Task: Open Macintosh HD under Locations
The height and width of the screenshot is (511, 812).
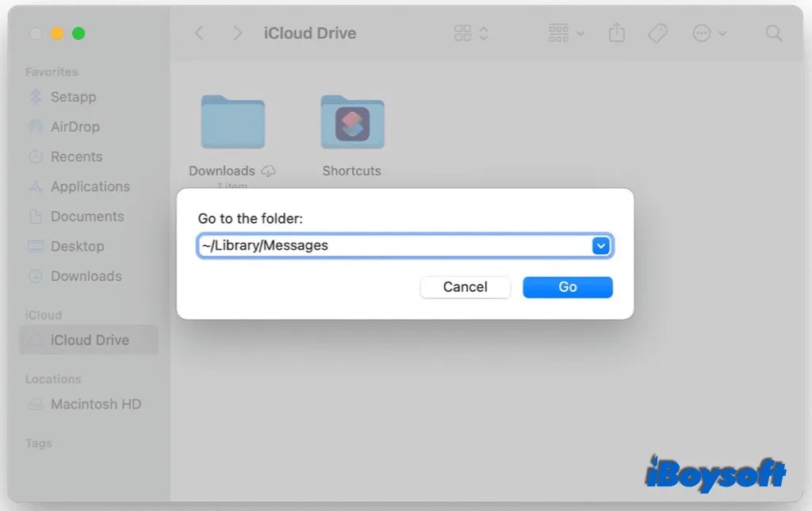Action: (94, 405)
